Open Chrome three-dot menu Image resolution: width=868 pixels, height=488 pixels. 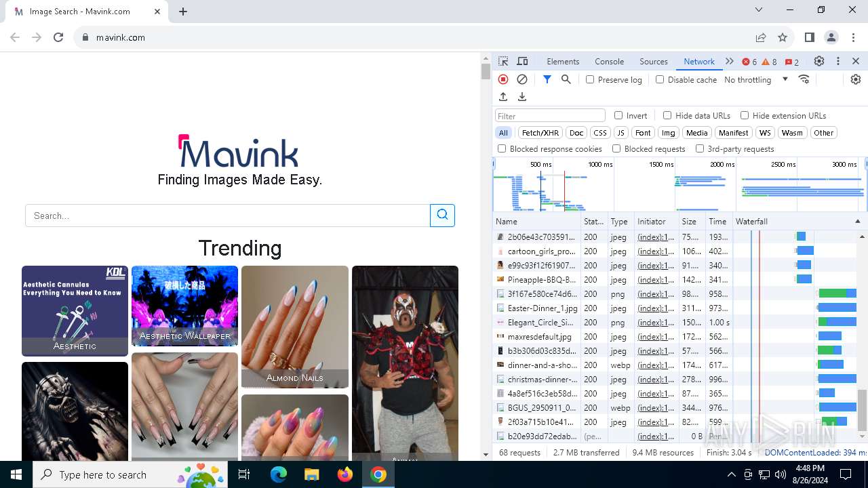853,37
